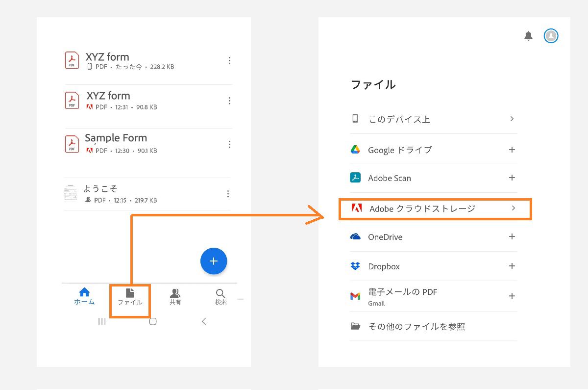Open the overflow menu for XYZ form
Viewport: 588px width, 390px height.
(229, 60)
